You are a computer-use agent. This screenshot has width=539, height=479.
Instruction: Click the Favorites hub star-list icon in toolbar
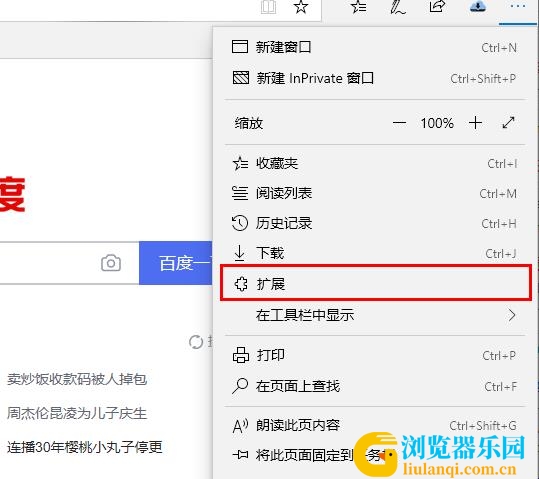(359, 6)
